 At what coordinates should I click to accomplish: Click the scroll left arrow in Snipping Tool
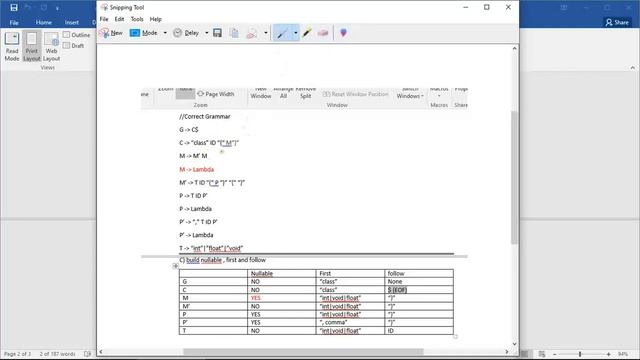click(101, 352)
